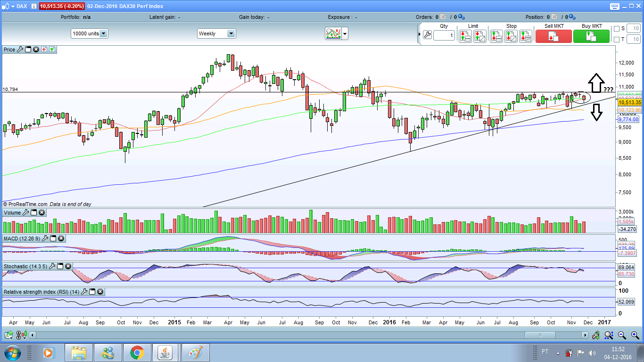This screenshot has height=362, width=644.
Task: Open MACD indicator settings wrench
Action: click(x=45, y=239)
